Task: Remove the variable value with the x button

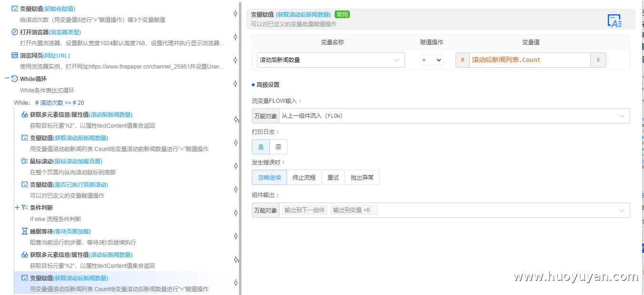Action: tap(598, 60)
